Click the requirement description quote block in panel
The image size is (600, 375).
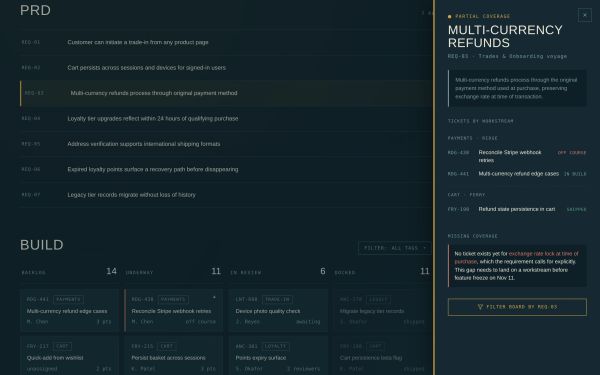point(517,88)
